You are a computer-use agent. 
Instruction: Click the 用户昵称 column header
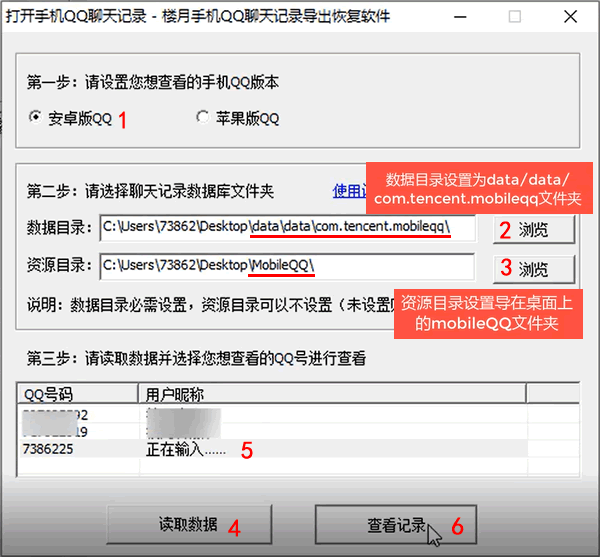tap(332, 394)
